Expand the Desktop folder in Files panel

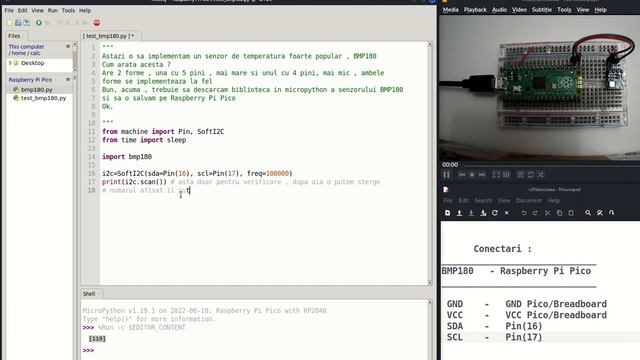pyautogui.click(x=10, y=63)
